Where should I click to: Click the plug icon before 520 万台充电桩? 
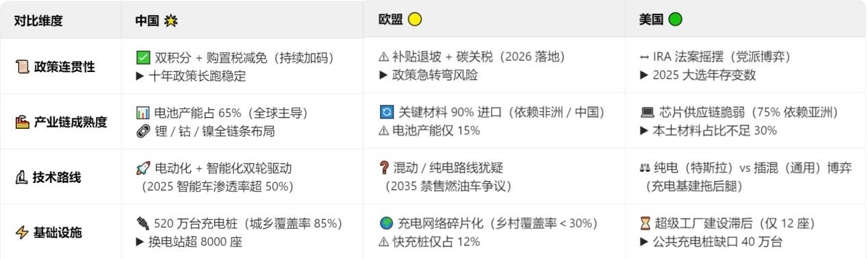tap(142, 223)
